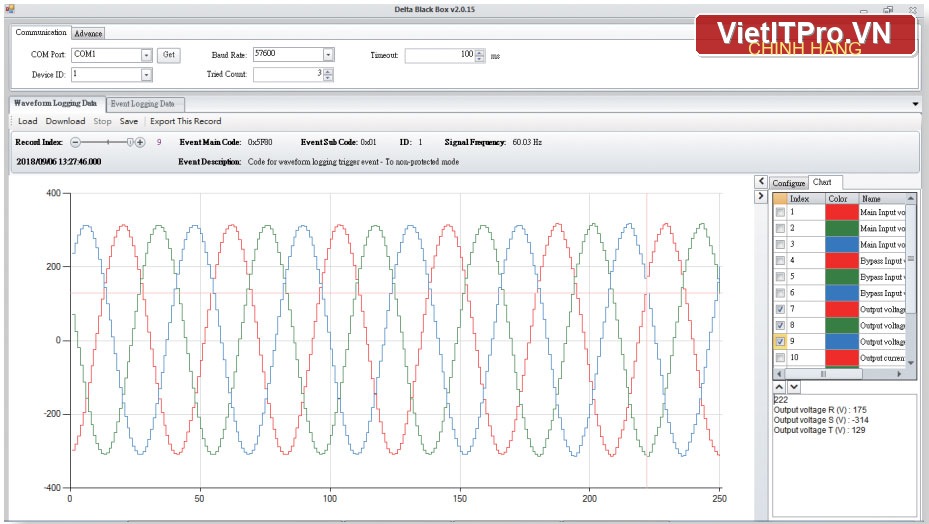Enable the row 1 Main Input checkbox

tap(780, 212)
